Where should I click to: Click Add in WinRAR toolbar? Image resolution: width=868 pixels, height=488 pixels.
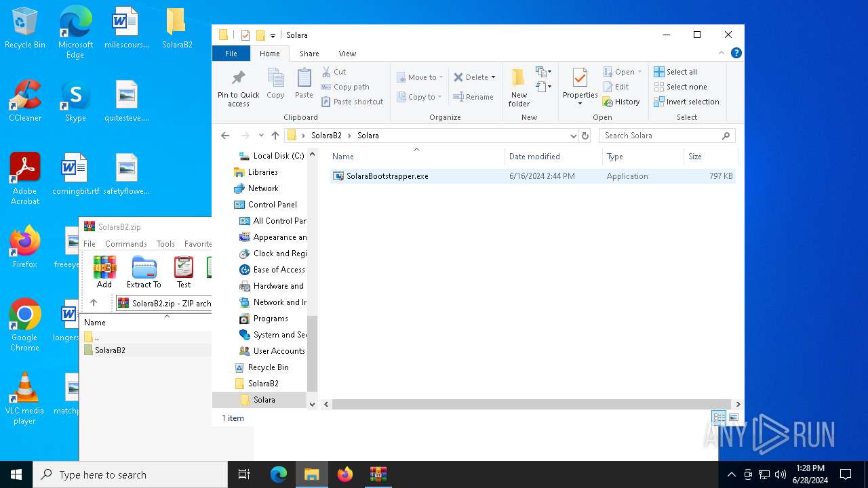(104, 272)
